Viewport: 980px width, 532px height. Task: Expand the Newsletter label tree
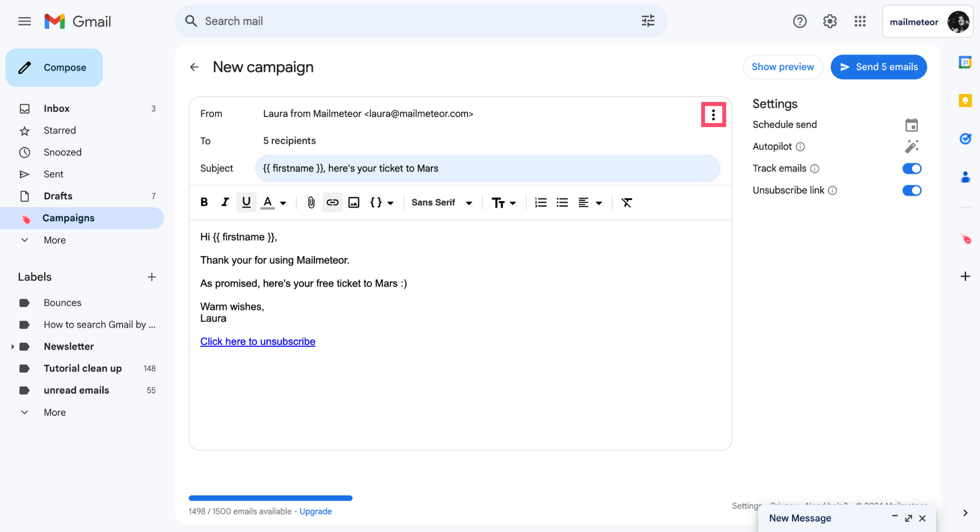pos(12,347)
